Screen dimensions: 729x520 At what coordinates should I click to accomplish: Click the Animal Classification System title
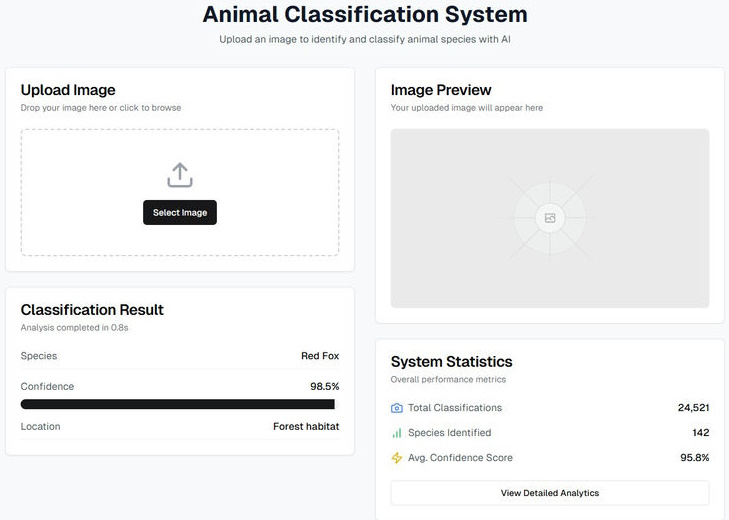(365, 15)
